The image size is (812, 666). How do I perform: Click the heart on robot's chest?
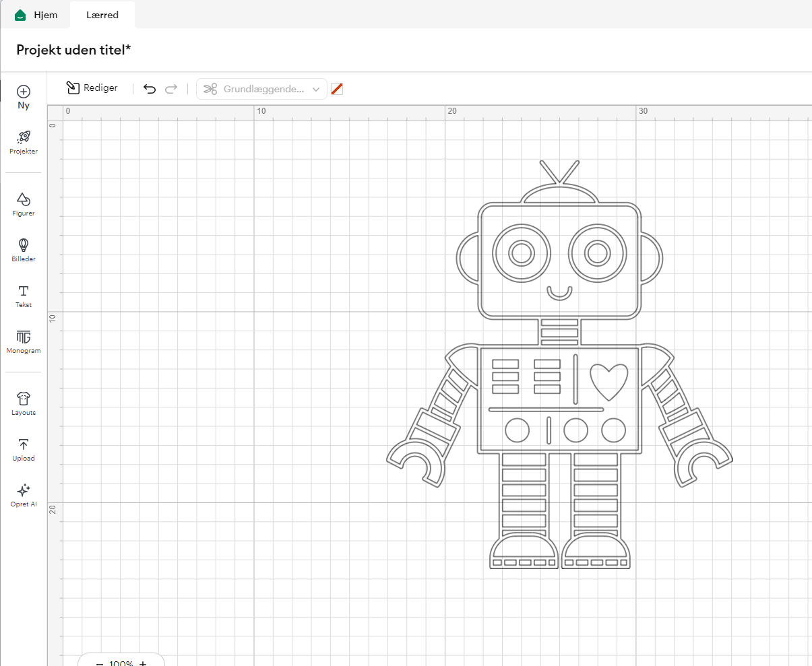coord(608,380)
